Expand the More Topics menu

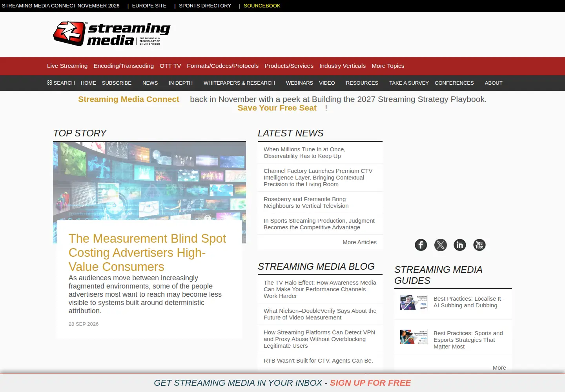388,66
